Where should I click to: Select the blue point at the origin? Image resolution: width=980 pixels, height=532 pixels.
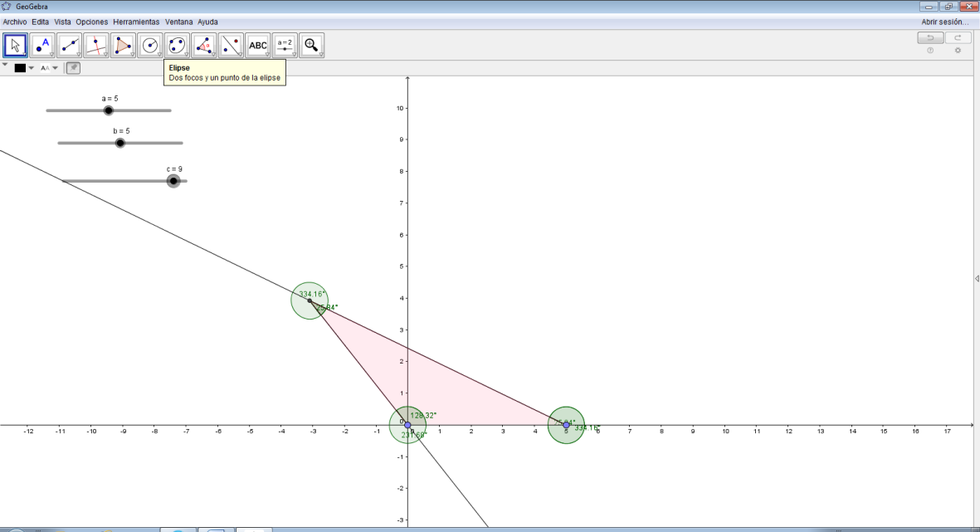[x=407, y=425]
